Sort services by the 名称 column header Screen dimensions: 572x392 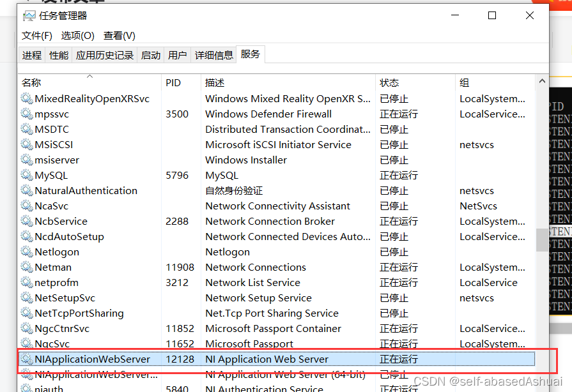coord(89,82)
